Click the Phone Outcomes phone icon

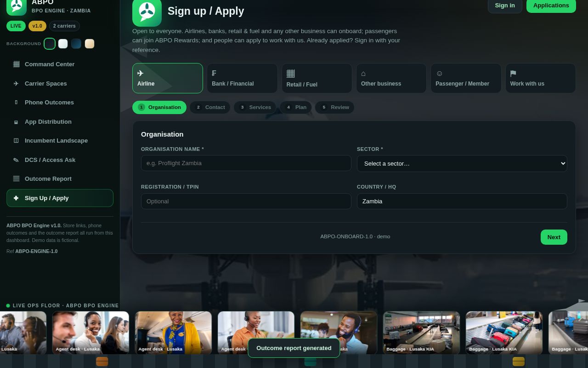[16, 102]
